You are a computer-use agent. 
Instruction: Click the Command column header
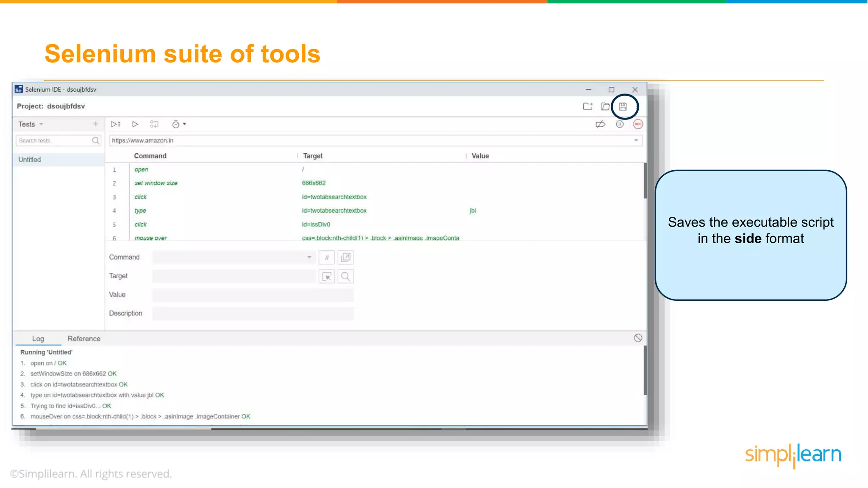pos(150,156)
